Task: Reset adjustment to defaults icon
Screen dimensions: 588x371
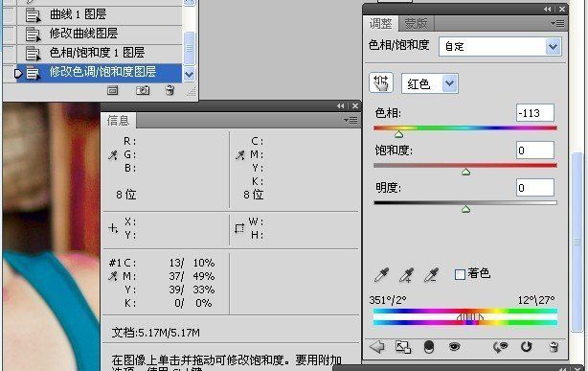Action: pos(527,347)
